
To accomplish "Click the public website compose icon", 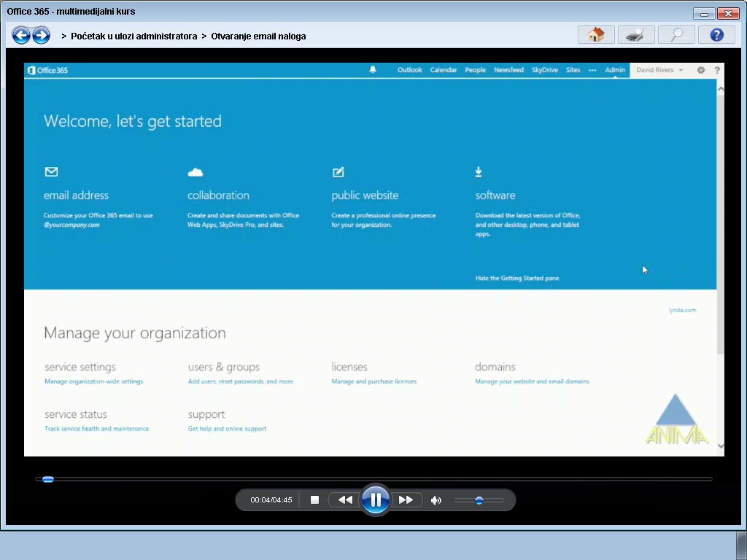I will tap(338, 172).
